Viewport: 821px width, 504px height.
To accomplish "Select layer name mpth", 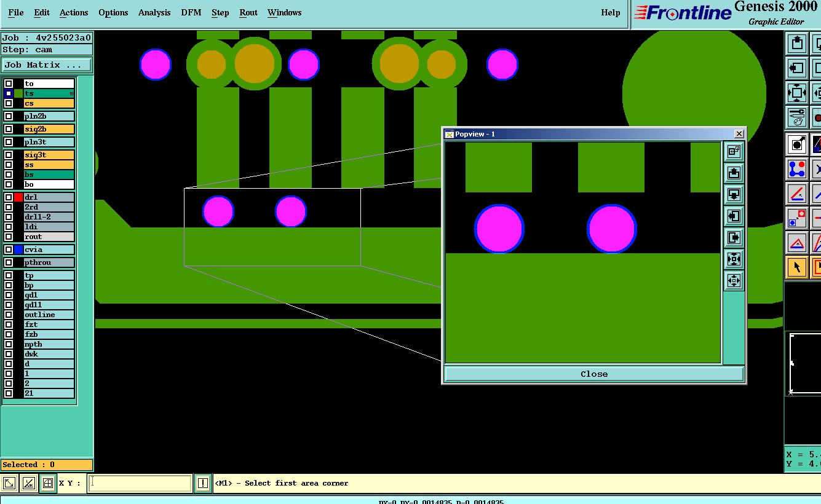I will pyautogui.click(x=49, y=344).
